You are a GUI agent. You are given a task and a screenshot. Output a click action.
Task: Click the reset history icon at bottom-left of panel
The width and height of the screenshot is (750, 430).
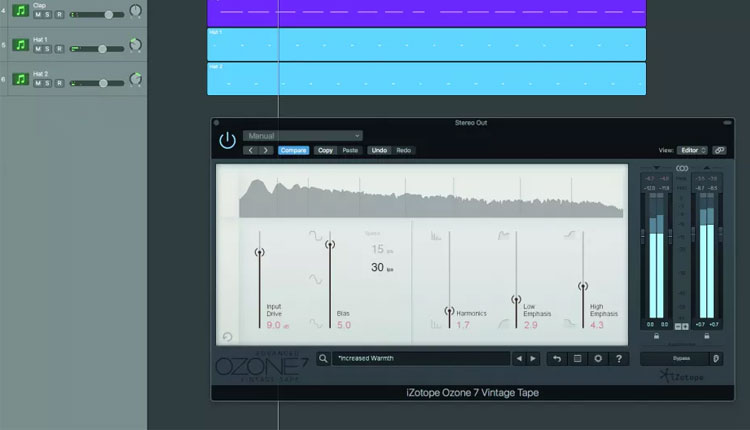(x=227, y=337)
